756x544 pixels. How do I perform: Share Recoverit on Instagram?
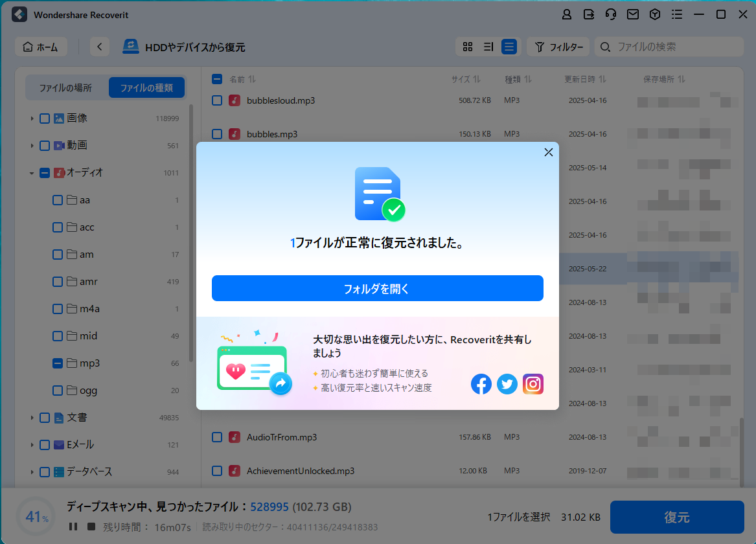click(x=533, y=384)
